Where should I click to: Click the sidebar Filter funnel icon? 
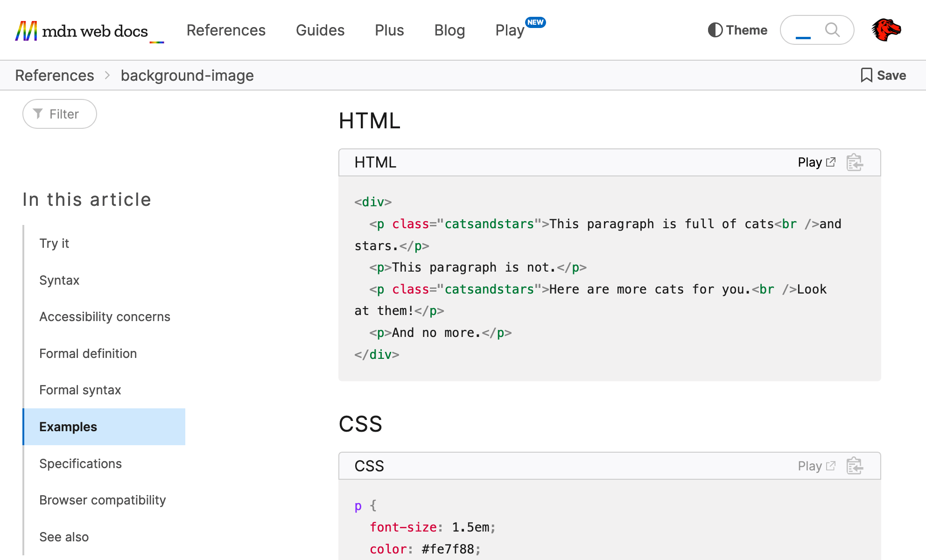pyautogui.click(x=38, y=114)
